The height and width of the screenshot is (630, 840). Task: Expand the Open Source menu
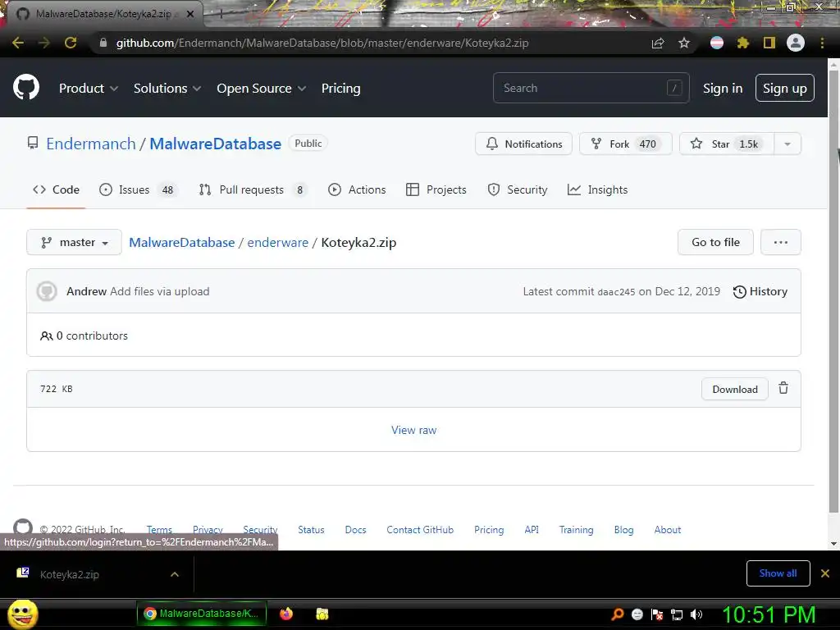[262, 89]
